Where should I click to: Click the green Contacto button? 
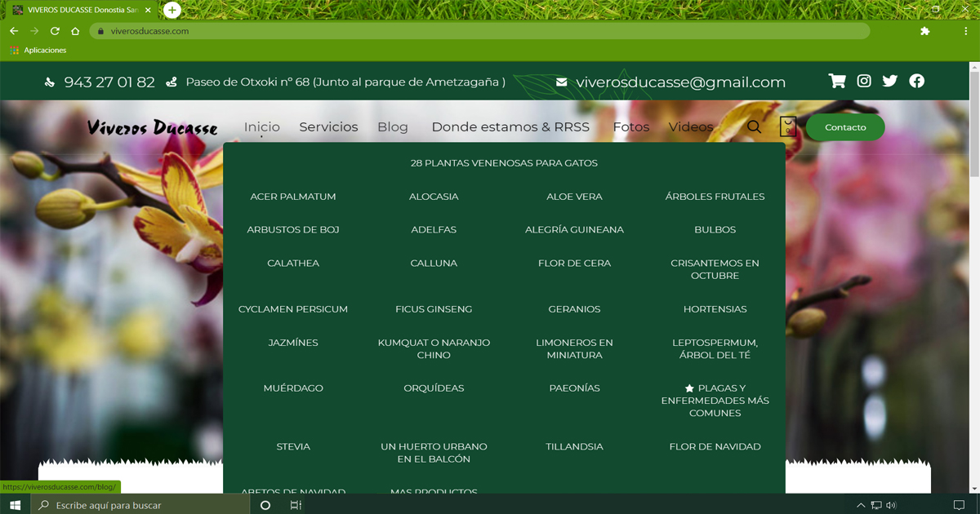pyautogui.click(x=845, y=127)
